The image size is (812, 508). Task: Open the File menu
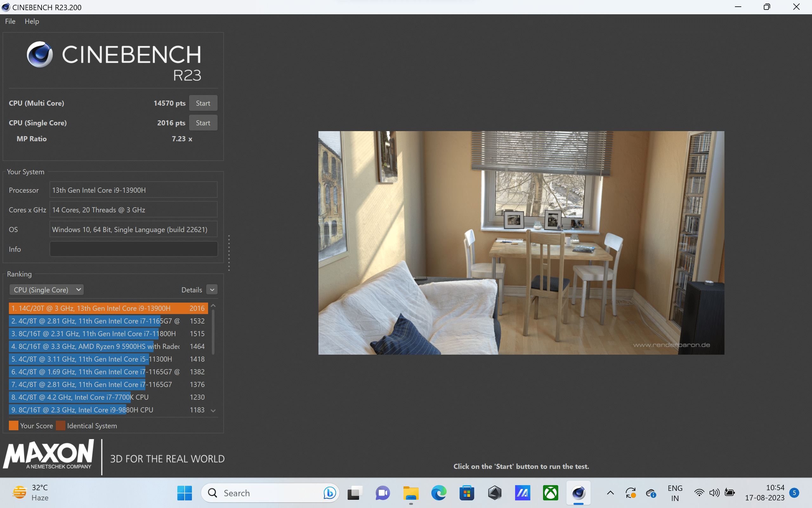click(10, 21)
